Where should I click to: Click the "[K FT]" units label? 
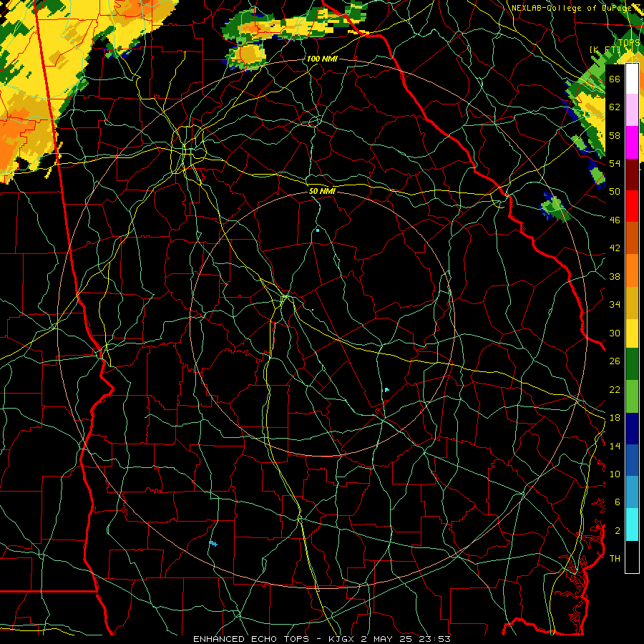[x=605, y=49]
